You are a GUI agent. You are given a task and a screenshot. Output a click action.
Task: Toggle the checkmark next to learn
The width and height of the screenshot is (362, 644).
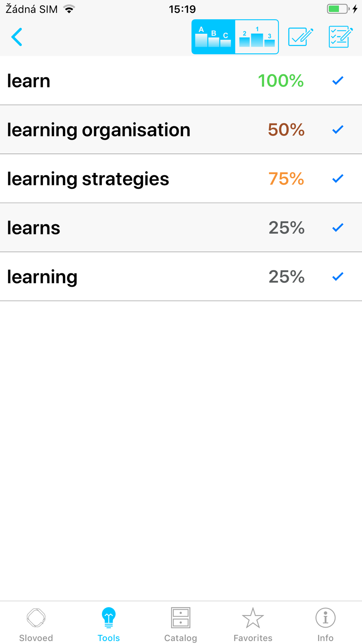point(338,80)
